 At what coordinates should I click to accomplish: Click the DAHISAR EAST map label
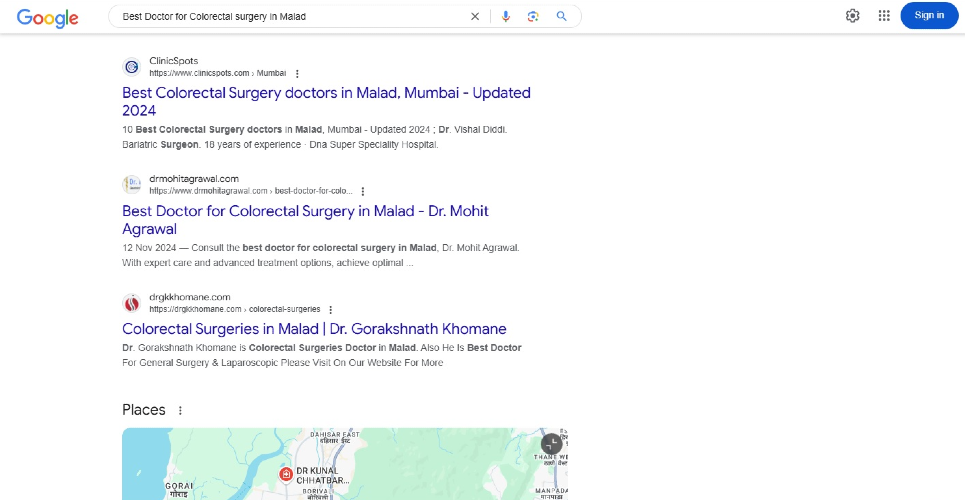[x=335, y=437]
